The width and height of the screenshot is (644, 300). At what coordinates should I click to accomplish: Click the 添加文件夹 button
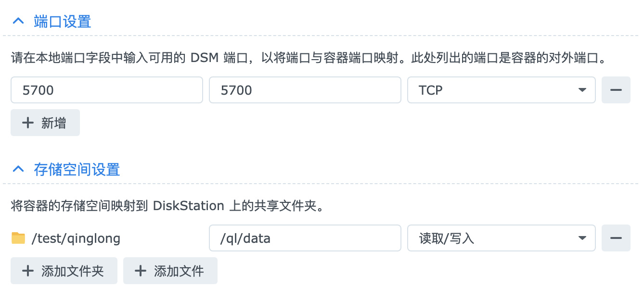[64, 271]
